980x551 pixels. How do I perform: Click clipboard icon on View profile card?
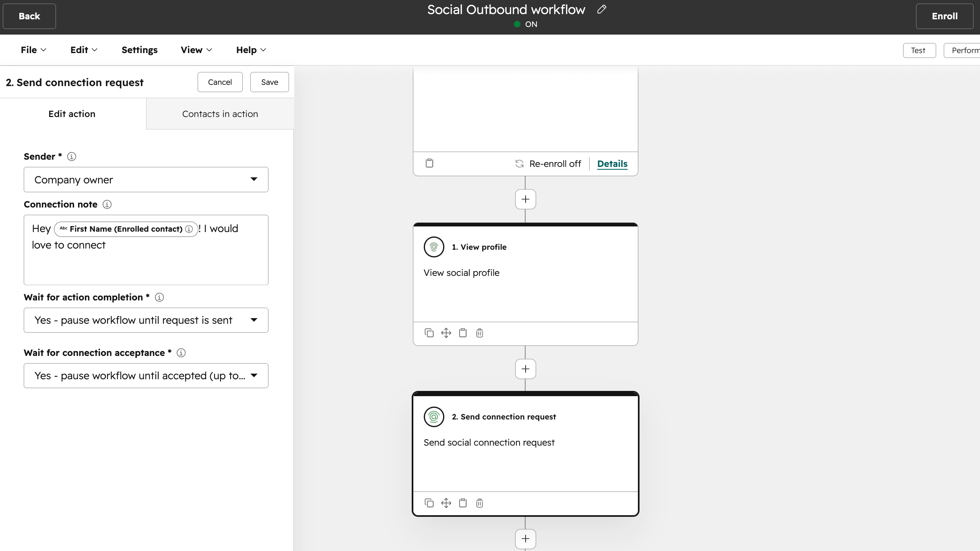463,333
